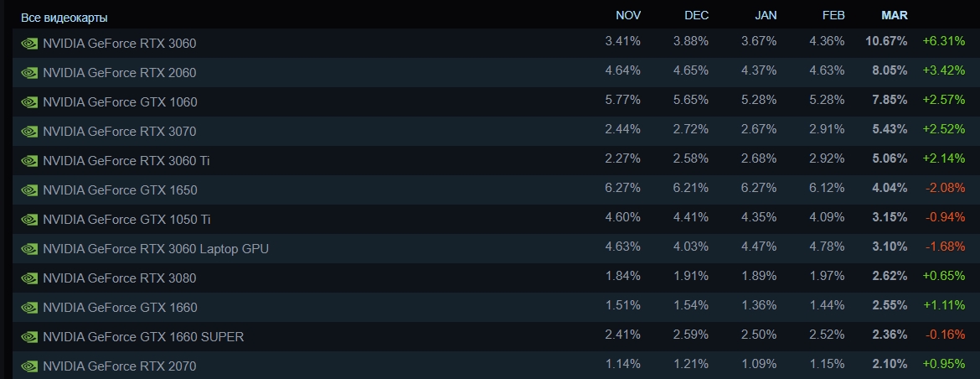Viewport: 980px width, 379px height.
Task: Click NVIDIA logo icon beside GTX 1050 Ti
Action: point(29,220)
